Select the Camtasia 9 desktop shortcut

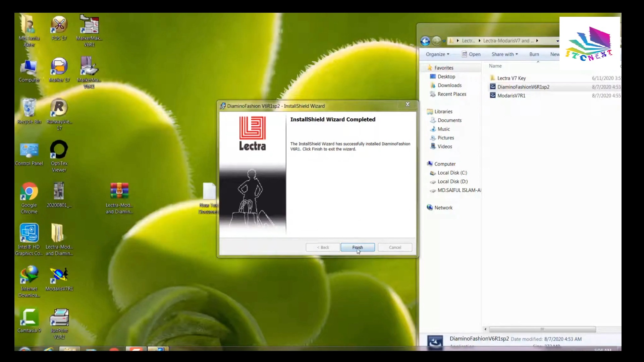click(x=29, y=321)
